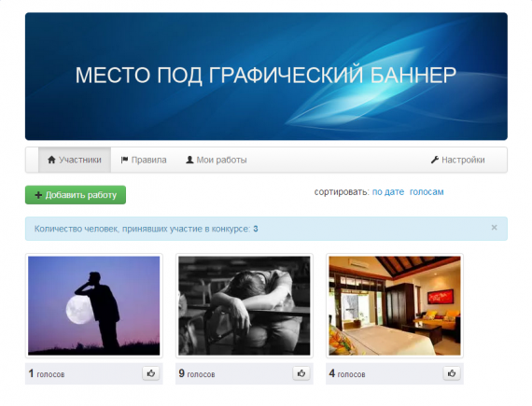532x406 pixels.
Task: Open the tropical bedroom photo thumbnail
Action: [x=395, y=305]
